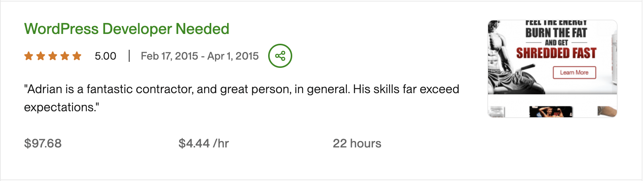Screen dimensions: 644x181
Task: Click the first orange rating star
Action: [29, 56]
